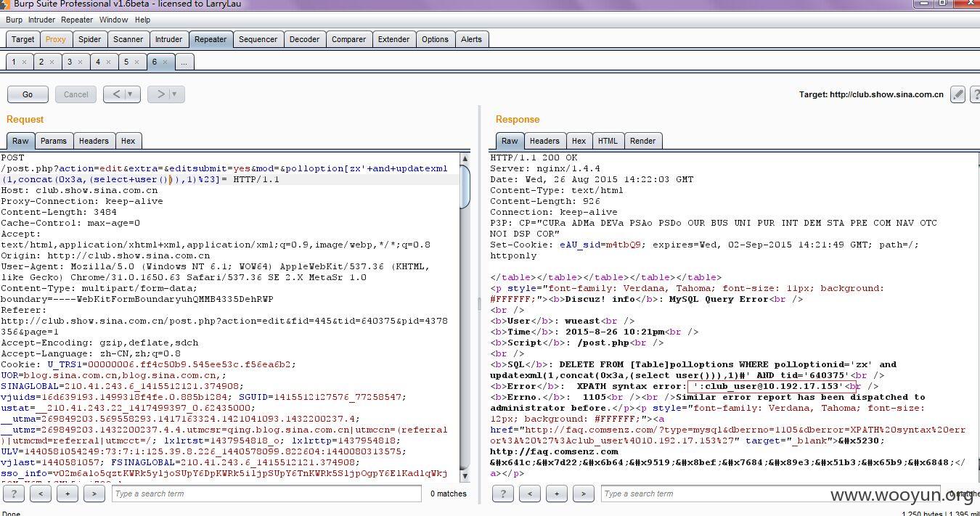This screenshot has height=516, width=980.
Task: Click the disabled Cancel button
Action: pos(75,94)
